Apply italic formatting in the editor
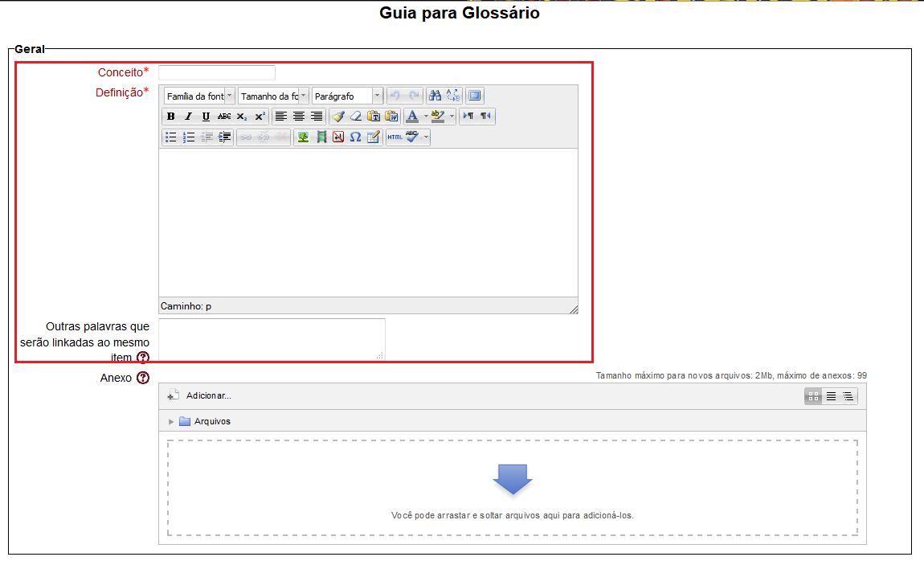 click(187, 116)
